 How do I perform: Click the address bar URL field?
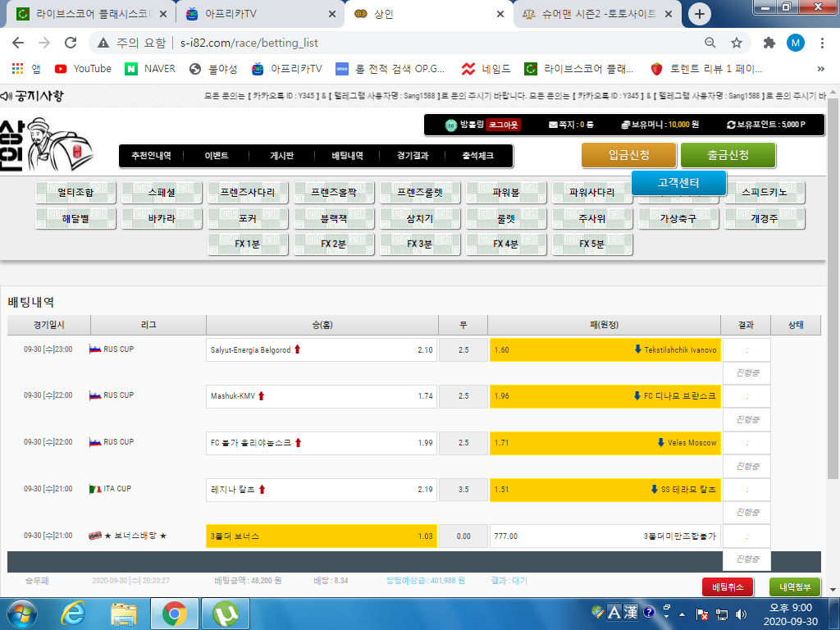410,43
